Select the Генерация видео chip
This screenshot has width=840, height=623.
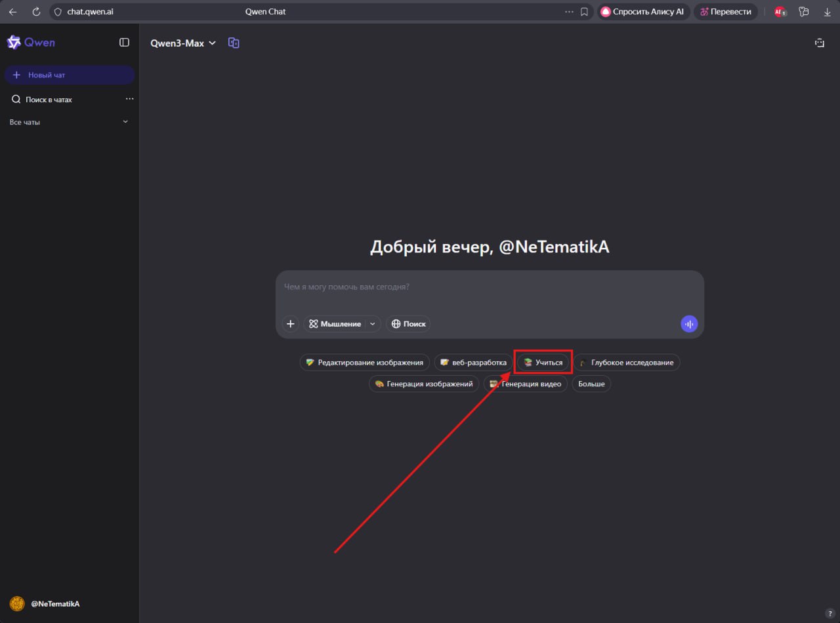pos(526,384)
